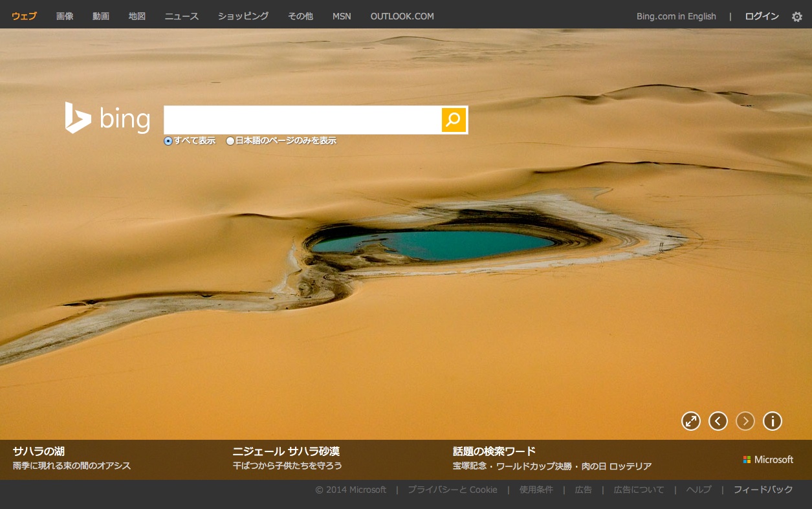
Task: Click the ログイン link
Action: tap(762, 16)
